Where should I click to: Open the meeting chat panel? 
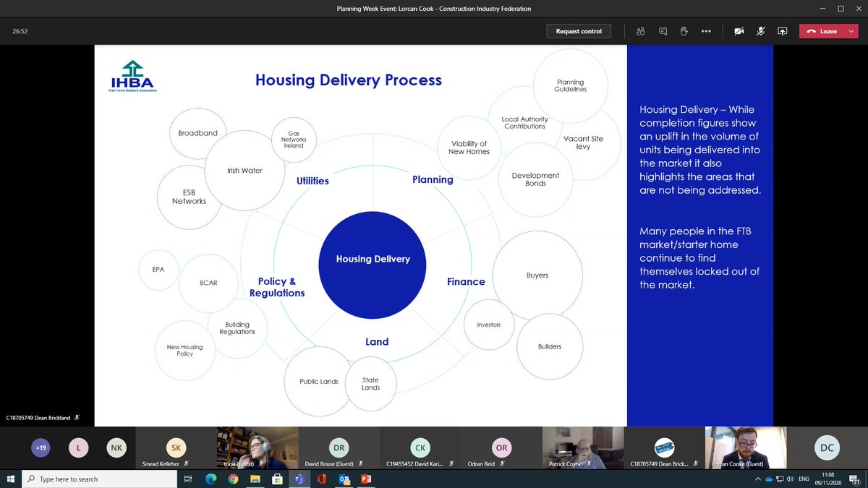point(662,31)
